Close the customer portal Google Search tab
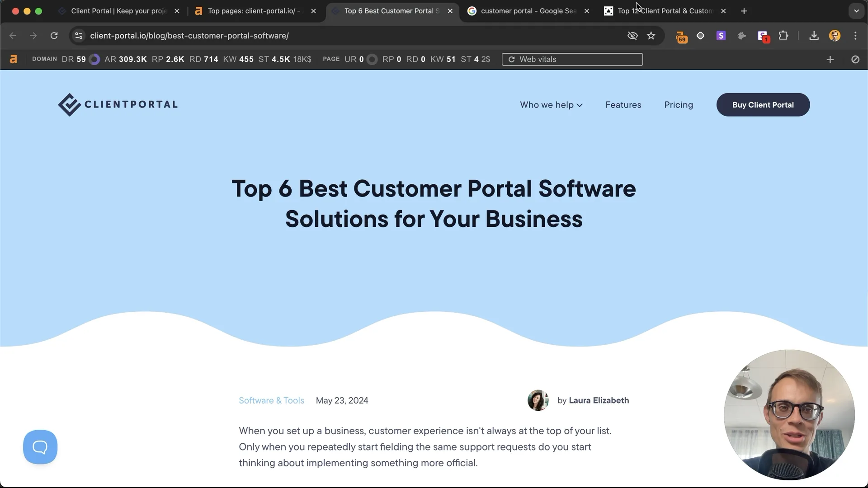 point(586,11)
